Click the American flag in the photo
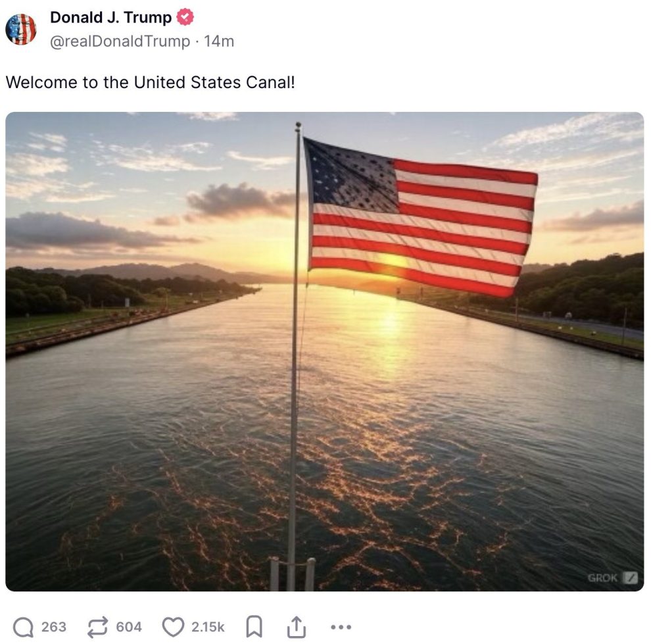The width and height of the screenshot is (651, 644). [421, 218]
